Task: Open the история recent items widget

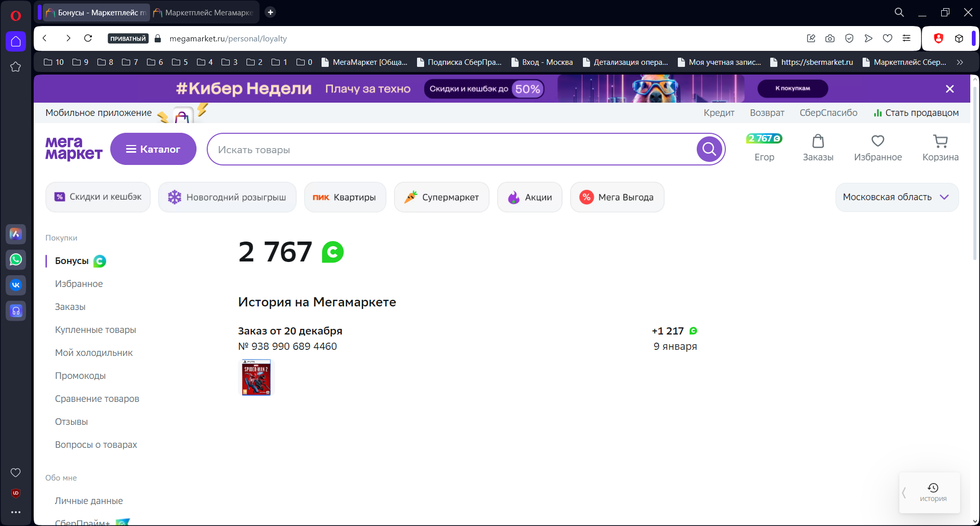Action: point(933,493)
